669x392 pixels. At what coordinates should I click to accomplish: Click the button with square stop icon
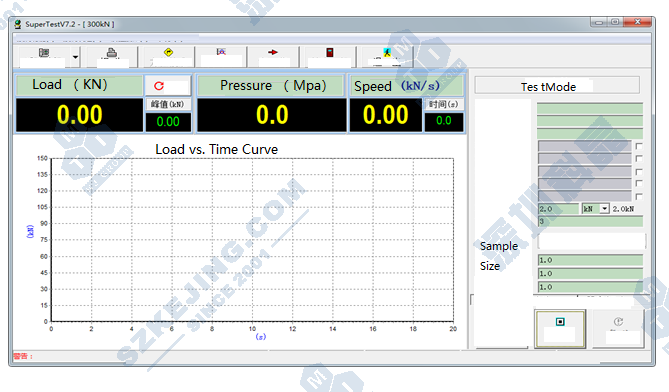click(x=560, y=328)
